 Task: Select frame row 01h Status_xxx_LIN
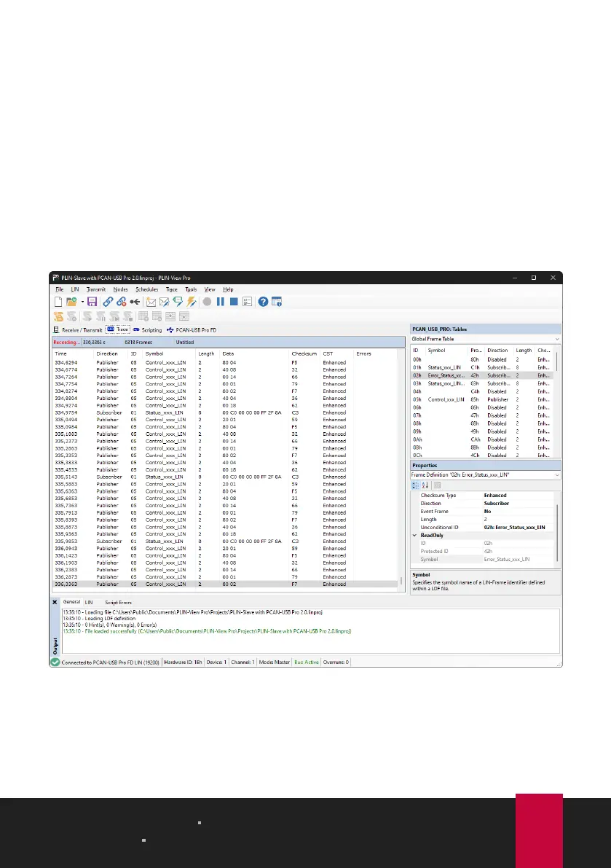pyautogui.click(x=481, y=367)
